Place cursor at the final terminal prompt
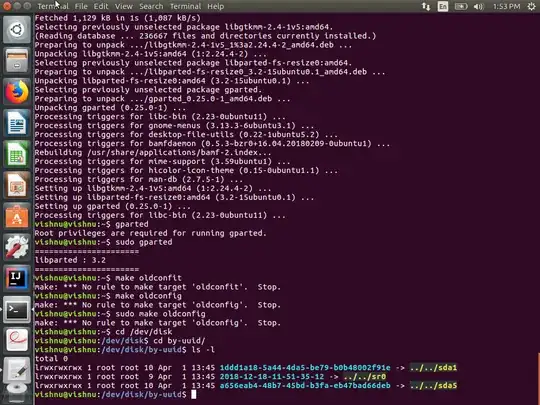Viewport: 540px width, 405px height. (194, 395)
